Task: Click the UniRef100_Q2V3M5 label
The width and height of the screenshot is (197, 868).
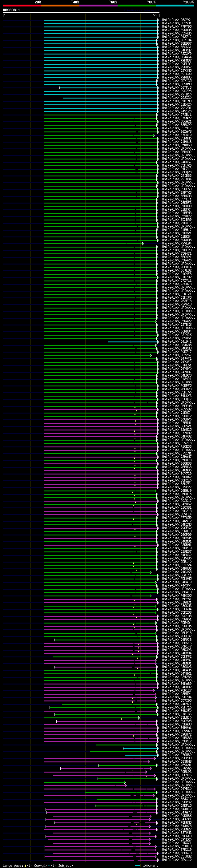Action: 177,71
